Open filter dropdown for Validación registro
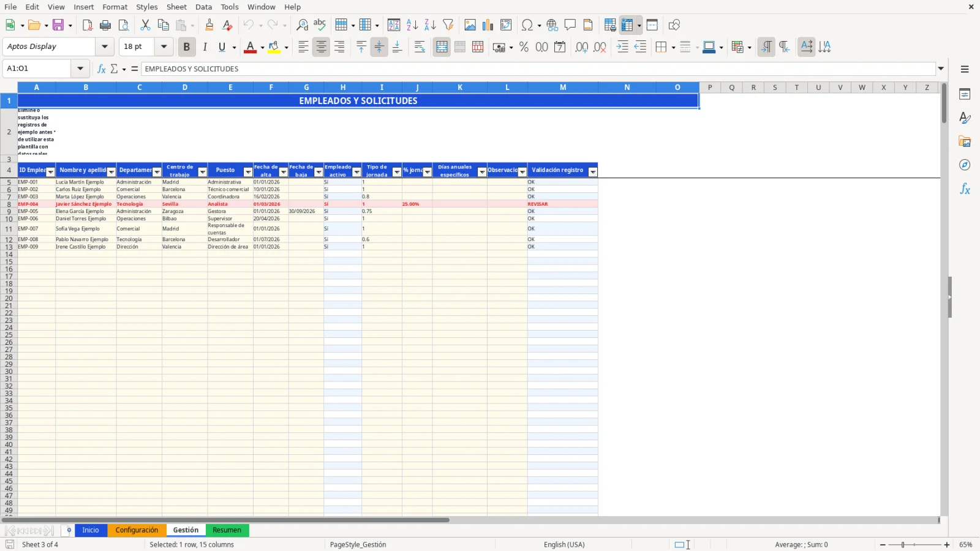Screen dimensions: 980x551 [593, 172]
